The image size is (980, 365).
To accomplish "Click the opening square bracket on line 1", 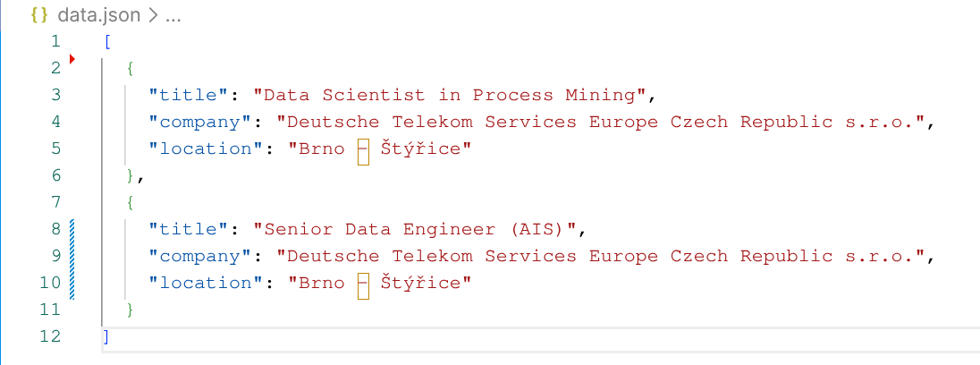I will [107, 41].
